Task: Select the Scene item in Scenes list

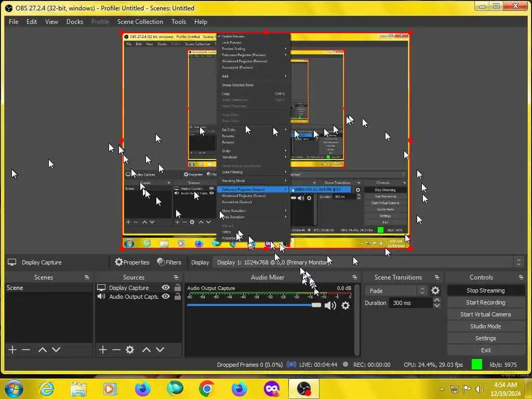Action: coord(48,288)
